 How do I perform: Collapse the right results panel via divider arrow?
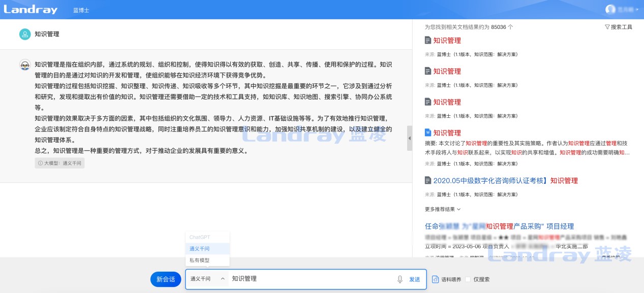[x=409, y=137]
